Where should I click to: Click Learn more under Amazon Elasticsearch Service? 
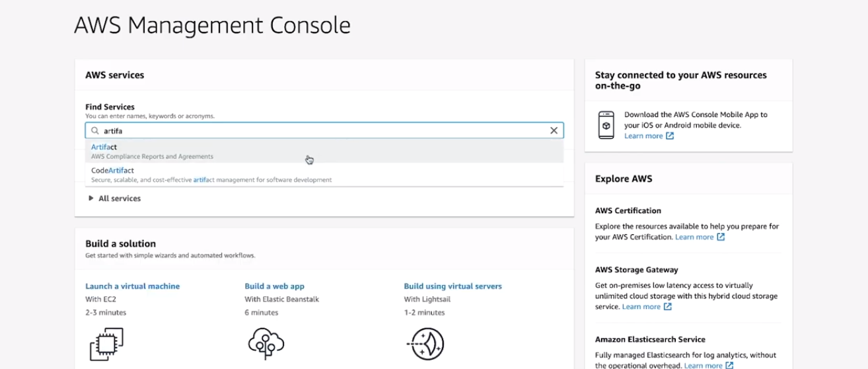point(704,365)
